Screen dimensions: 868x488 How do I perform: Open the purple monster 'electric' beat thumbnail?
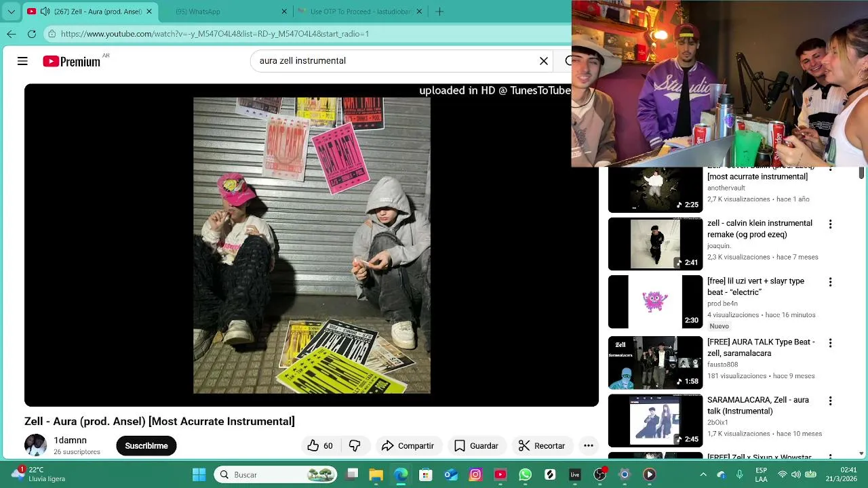click(655, 302)
